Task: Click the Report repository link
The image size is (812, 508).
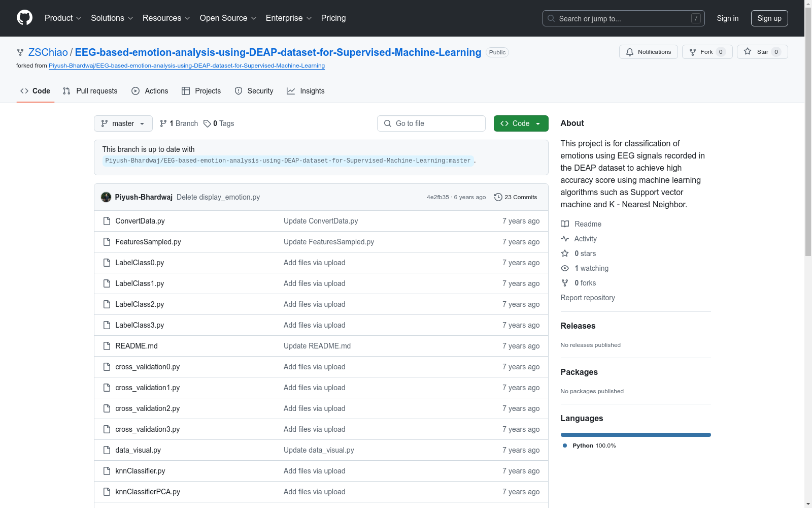Action: [x=588, y=298]
